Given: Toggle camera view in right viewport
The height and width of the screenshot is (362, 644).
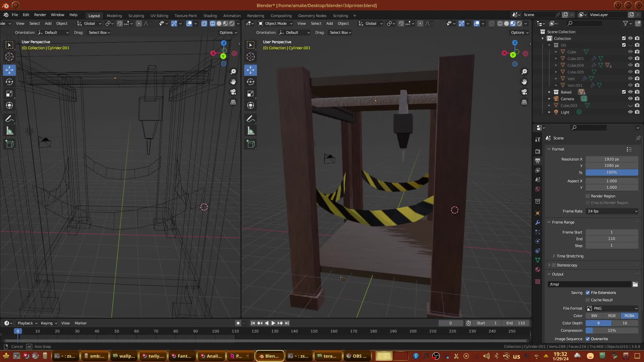Looking at the screenshot, I should pyautogui.click(x=524, y=92).
